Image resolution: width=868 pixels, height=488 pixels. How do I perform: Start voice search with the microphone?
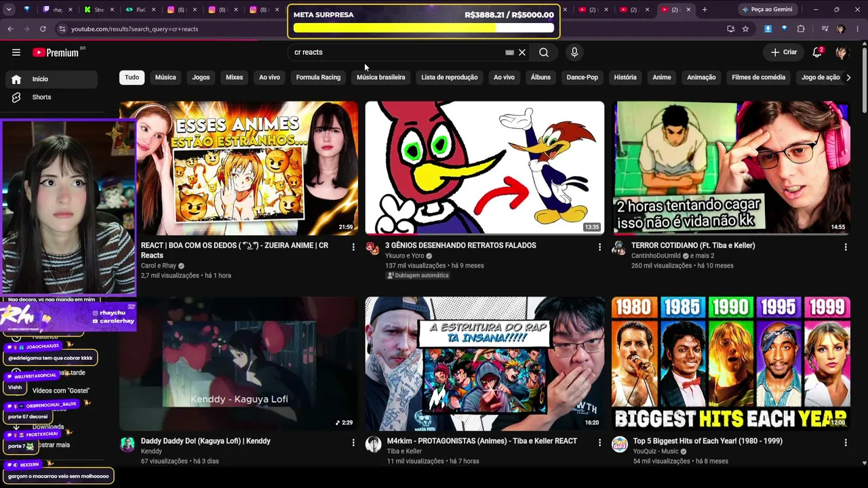574,52
